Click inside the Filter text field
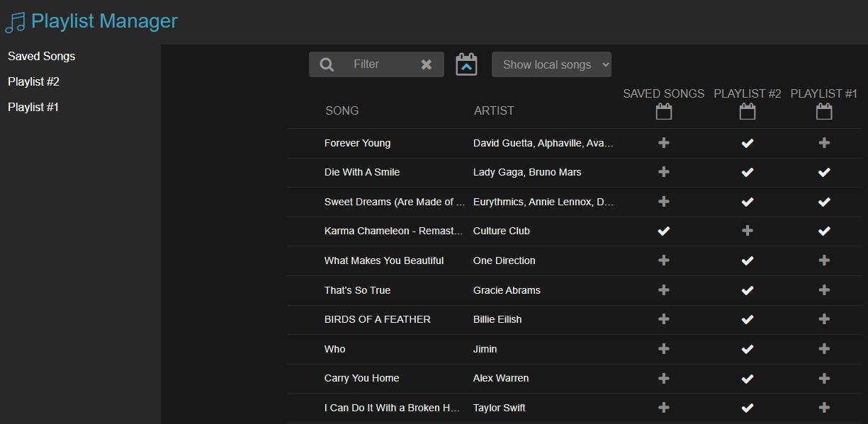This screenshot has width=868, height=424. click(376, 64)
